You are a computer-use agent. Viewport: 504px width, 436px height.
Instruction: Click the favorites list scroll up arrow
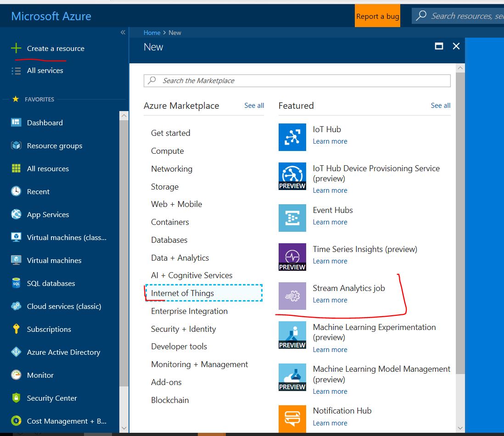click(x=124, y=116)
